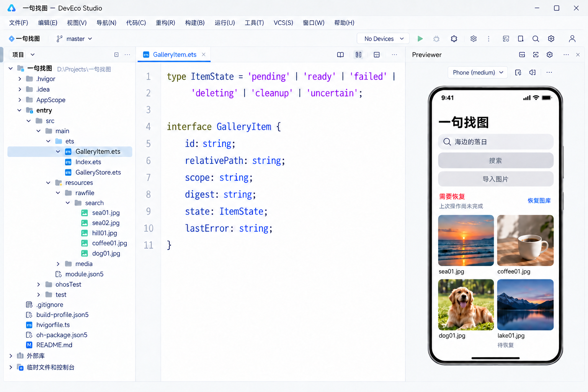Switch editor to reader mode book icon
588x392 pixels.
point(340,55)
